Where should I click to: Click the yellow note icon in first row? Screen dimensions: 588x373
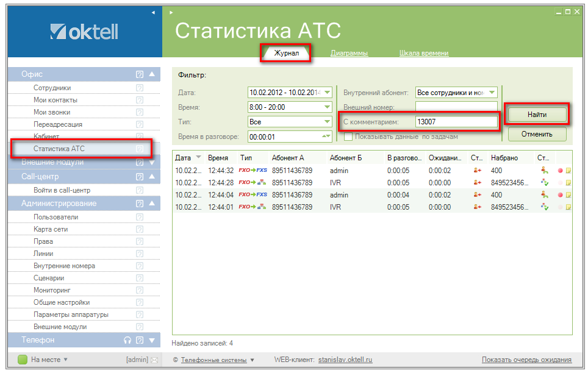pyautogui.click(x=568, y=171)
